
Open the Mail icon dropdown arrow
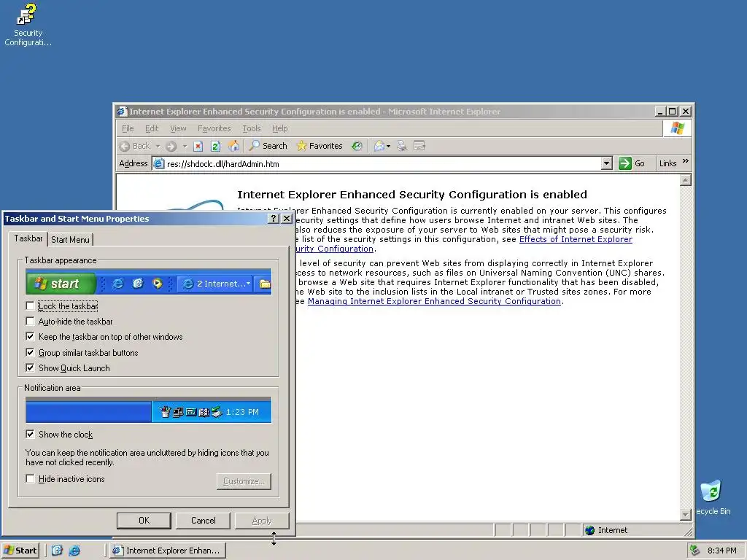(x=388, y=146)
